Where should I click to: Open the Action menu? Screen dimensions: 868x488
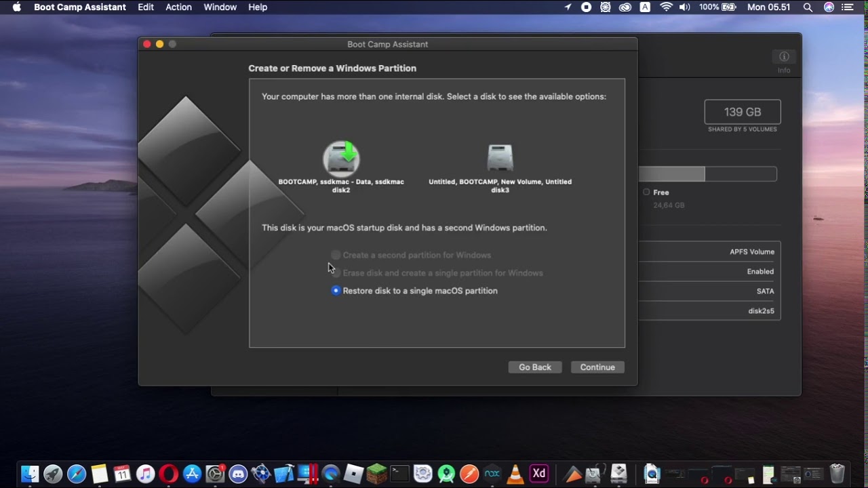(179, 7)
